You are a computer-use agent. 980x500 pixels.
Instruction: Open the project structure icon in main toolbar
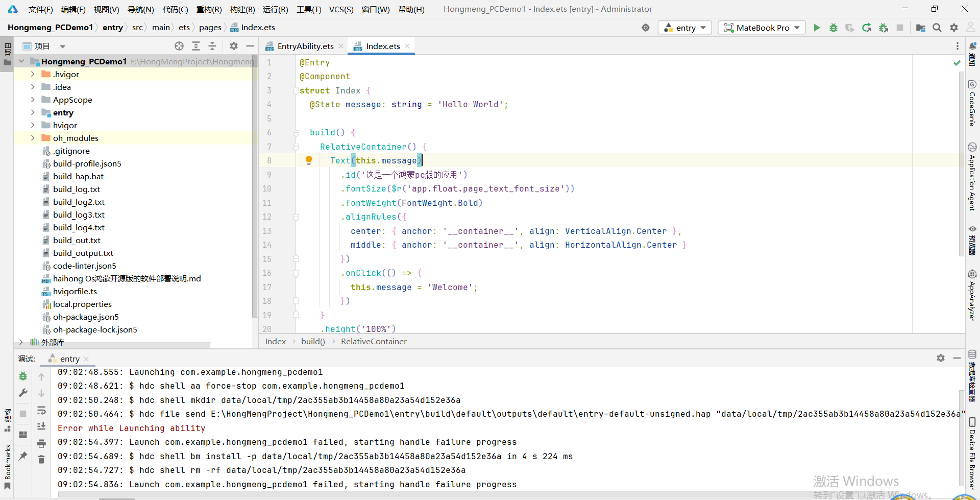pos(921,28)
